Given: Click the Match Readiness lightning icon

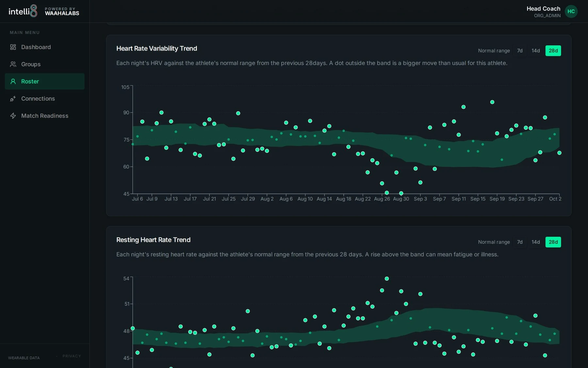Looking at the screenshot, I should point(13,116).
